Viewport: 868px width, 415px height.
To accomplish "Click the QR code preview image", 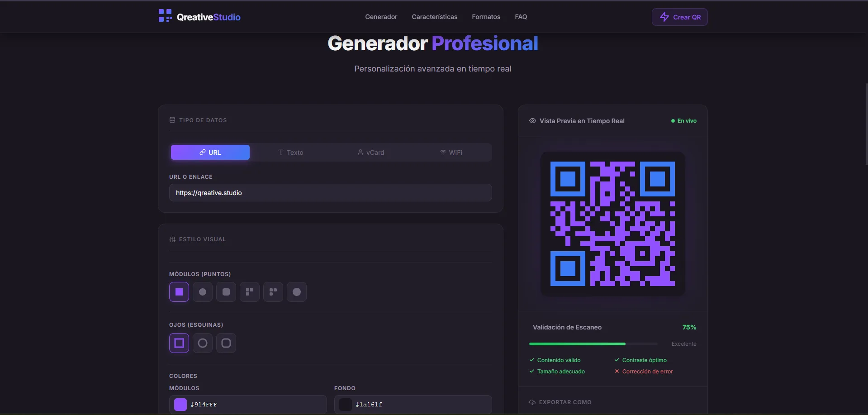I will point(612,224).
